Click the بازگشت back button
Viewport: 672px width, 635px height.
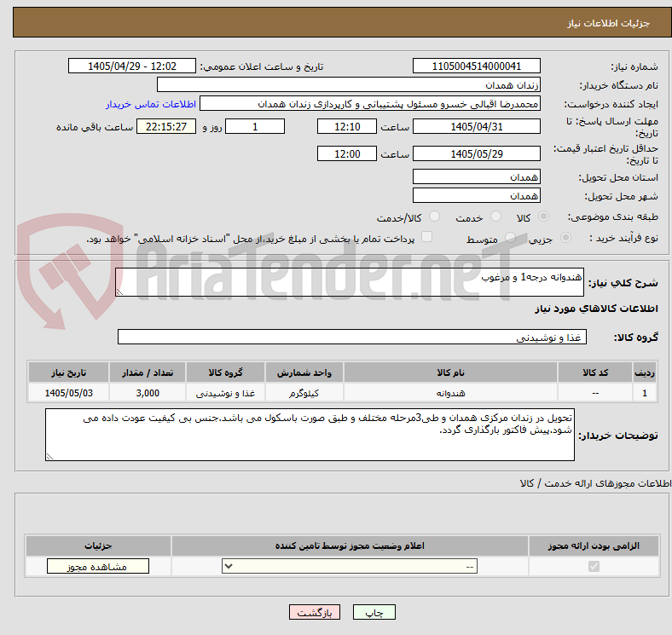315,613
